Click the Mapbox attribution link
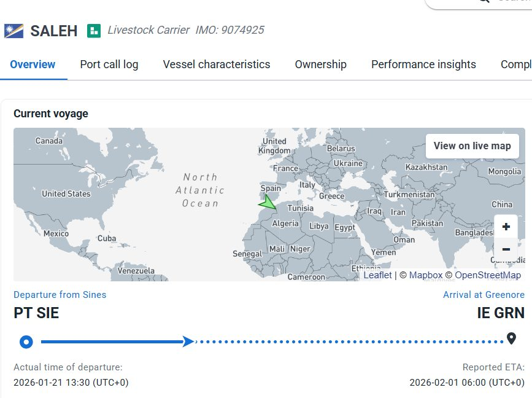 425,275
